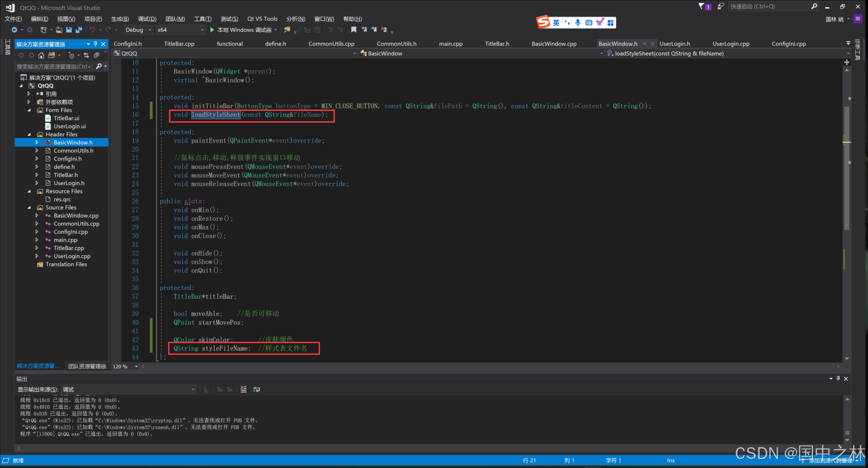Open the notifications flag icon
Screen dimensions: 868x468
tap(704, 6)
